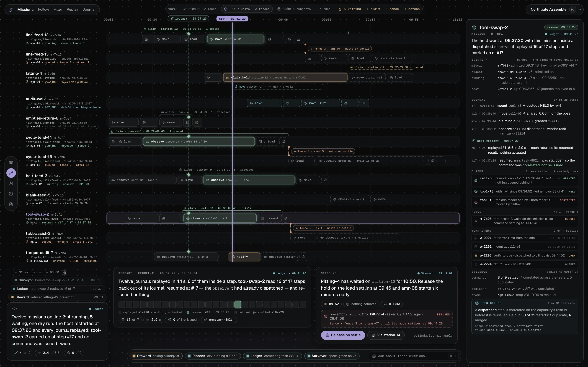Viewport: 588px width, 367px height.
Task: Open the Journal tab
Action: (x=89, y=9)
